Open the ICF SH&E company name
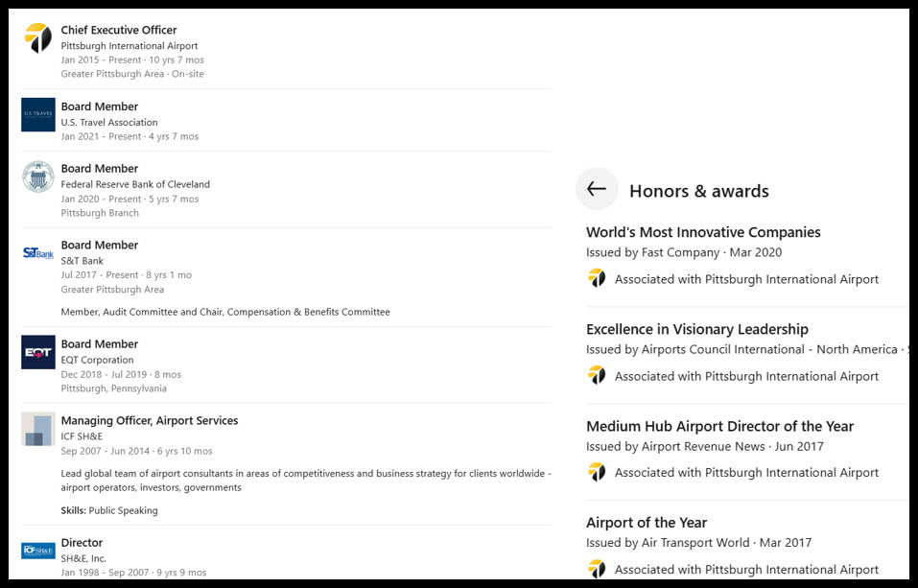 point(82,436)
